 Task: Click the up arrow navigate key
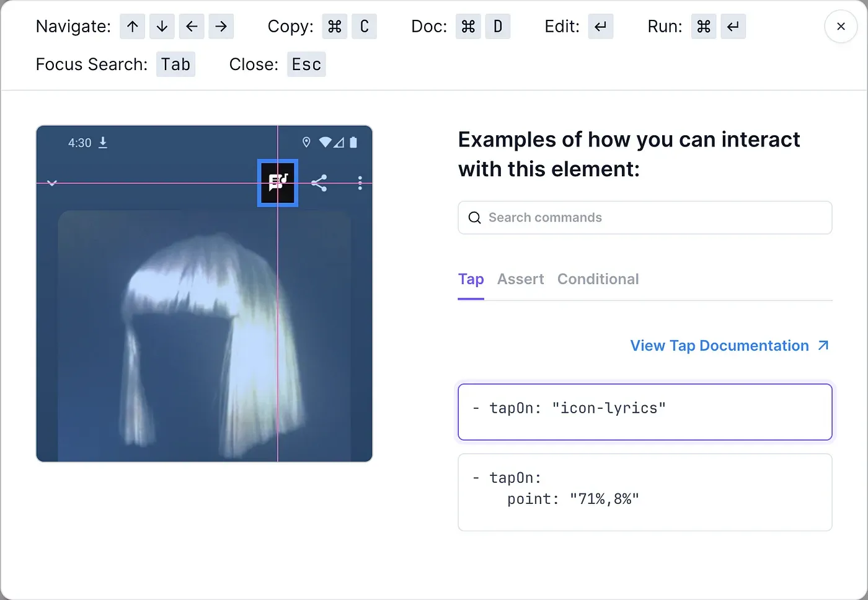[x=132, y=27]
